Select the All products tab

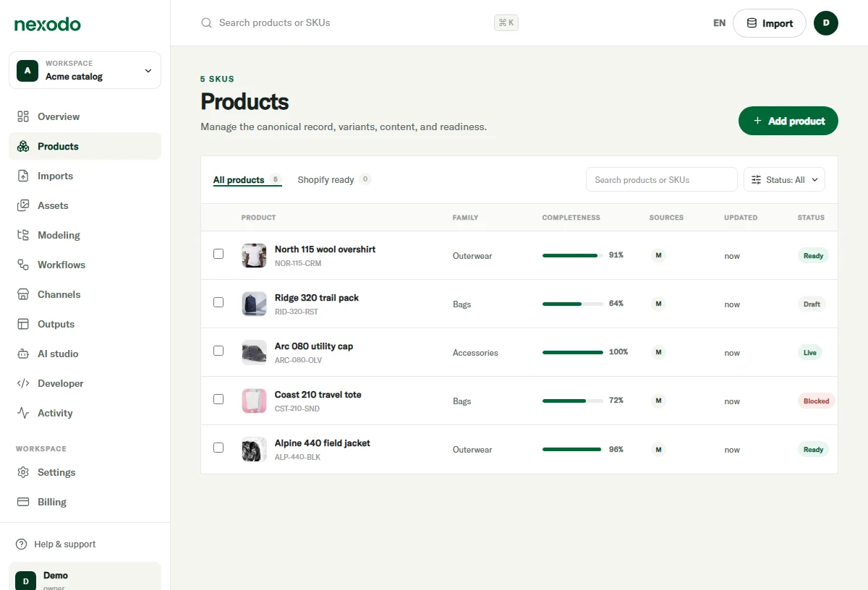(x=247, y=179)
